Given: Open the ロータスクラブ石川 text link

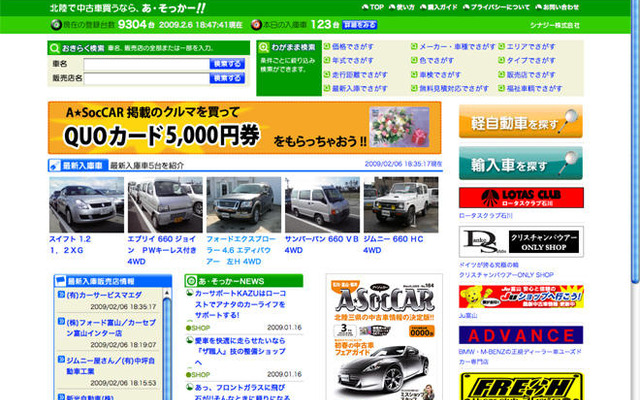Looking at the screenshot, I should click(485, 216).
